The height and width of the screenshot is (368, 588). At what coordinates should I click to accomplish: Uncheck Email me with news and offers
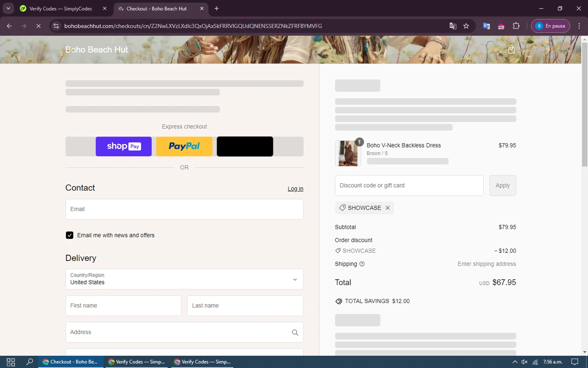tap(69, 235)
